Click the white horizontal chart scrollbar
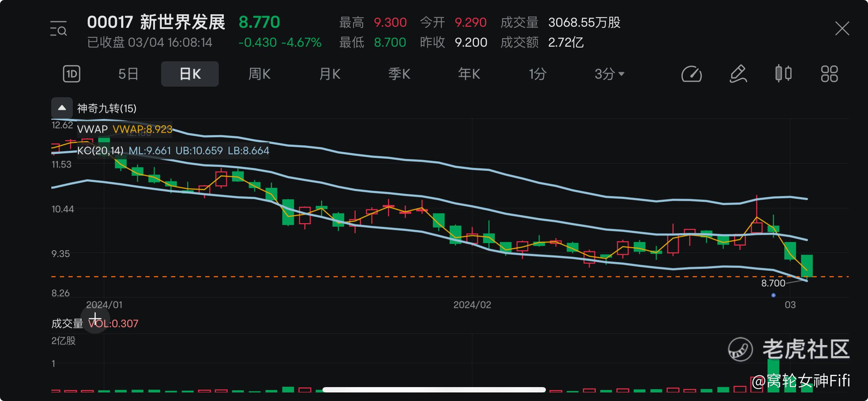 [434, 390]
